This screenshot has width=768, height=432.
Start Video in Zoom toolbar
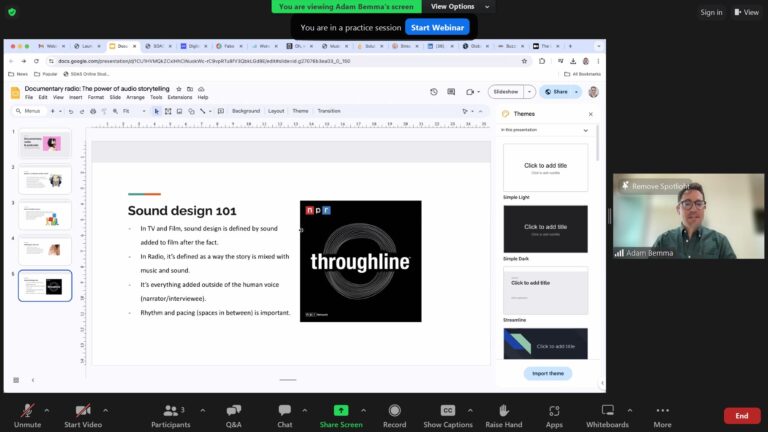click(83, 416)
